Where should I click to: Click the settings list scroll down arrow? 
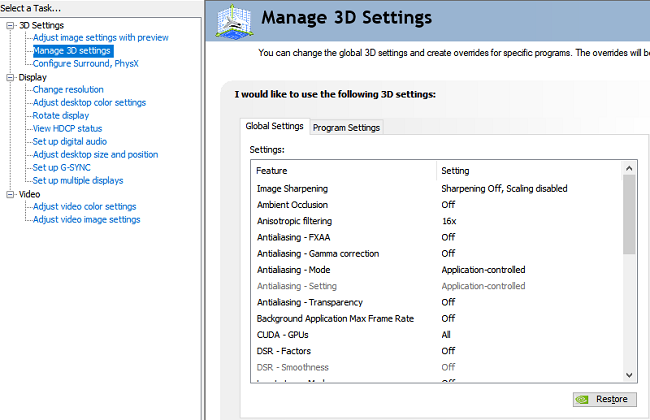coord(629,373)
